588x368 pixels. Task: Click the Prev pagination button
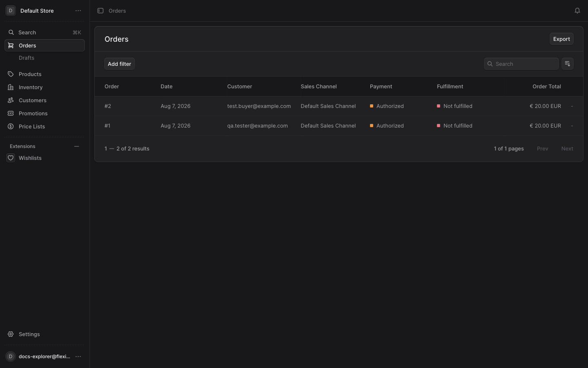(x=542, y=148)
